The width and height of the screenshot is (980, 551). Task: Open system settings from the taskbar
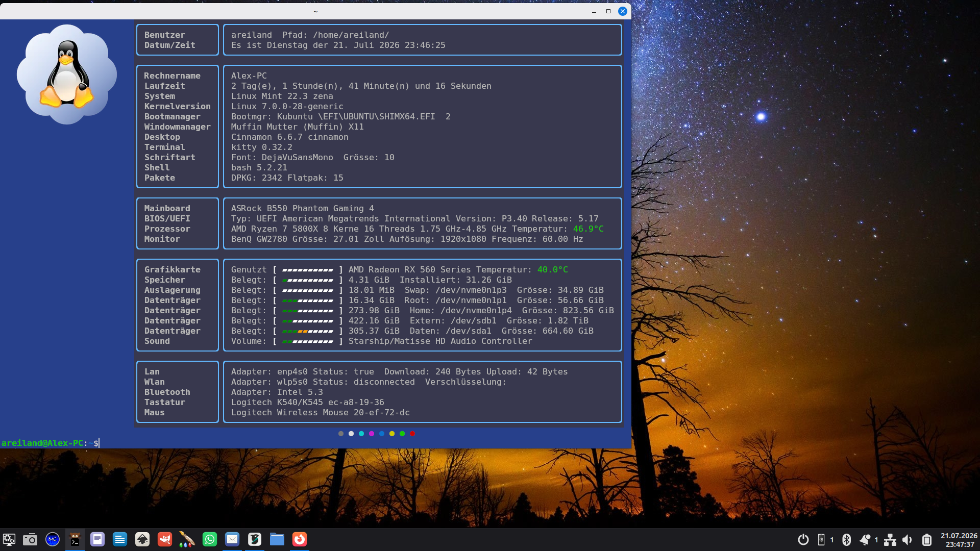9,539
